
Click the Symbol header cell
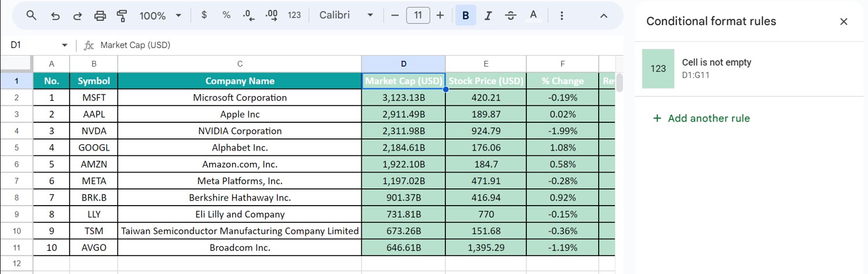94,81
